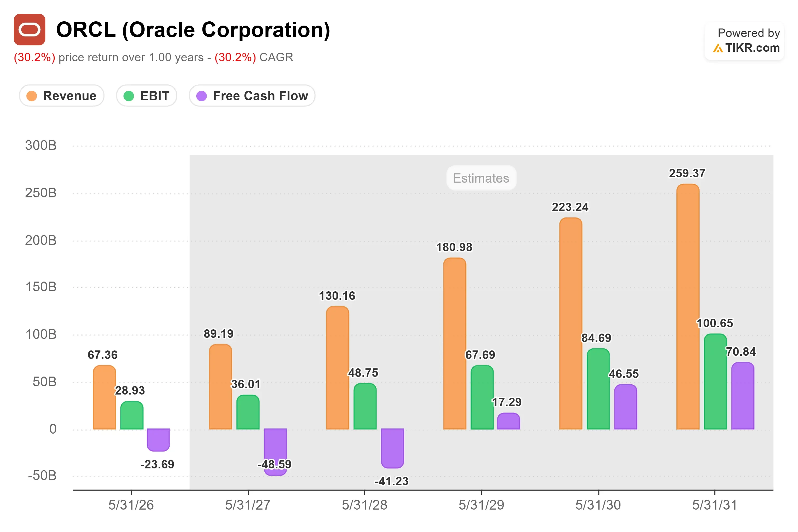This screenshot has width=798, height=532.
Task: Click the Estimates label badge
Action: point(481,178)
